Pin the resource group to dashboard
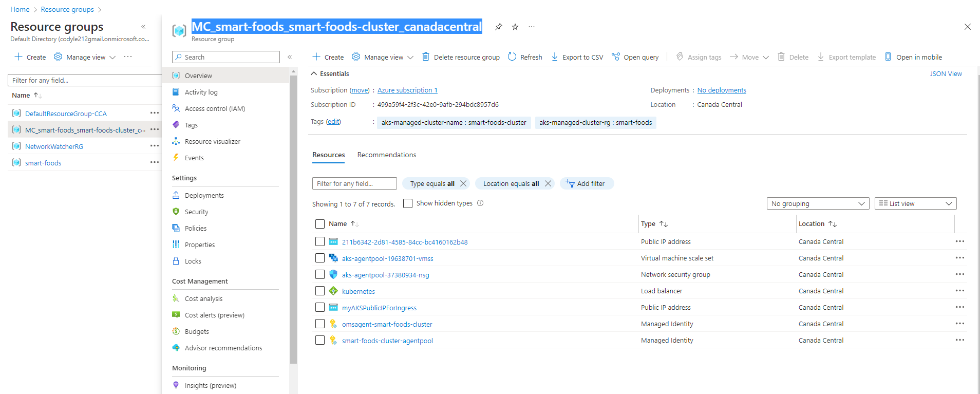980x394 pixels. [x=498, y=27]
